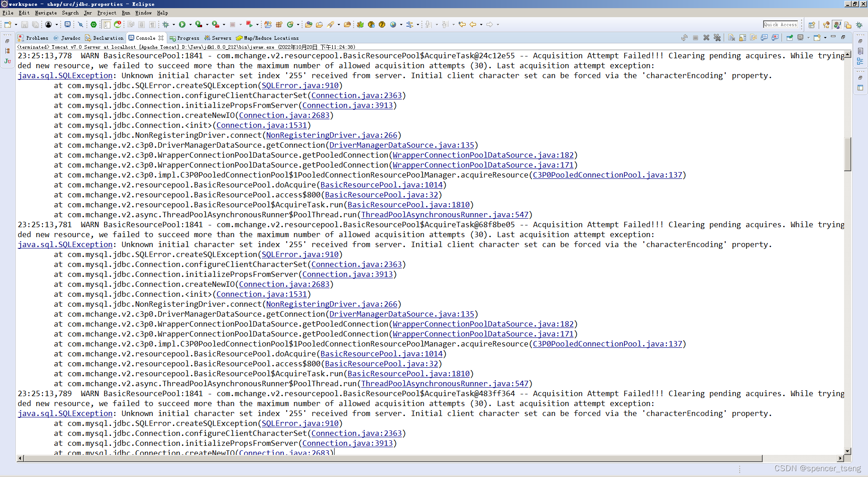The height and width of the screenshot is (477, 868).
Task: Open the java.sql.SQLException link
Action: coord(65,75)
